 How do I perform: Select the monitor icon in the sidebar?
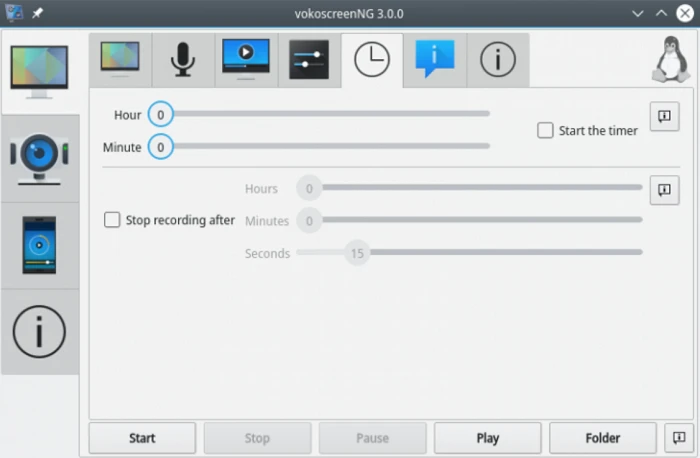pyautogui.click(x=40, y=72)
